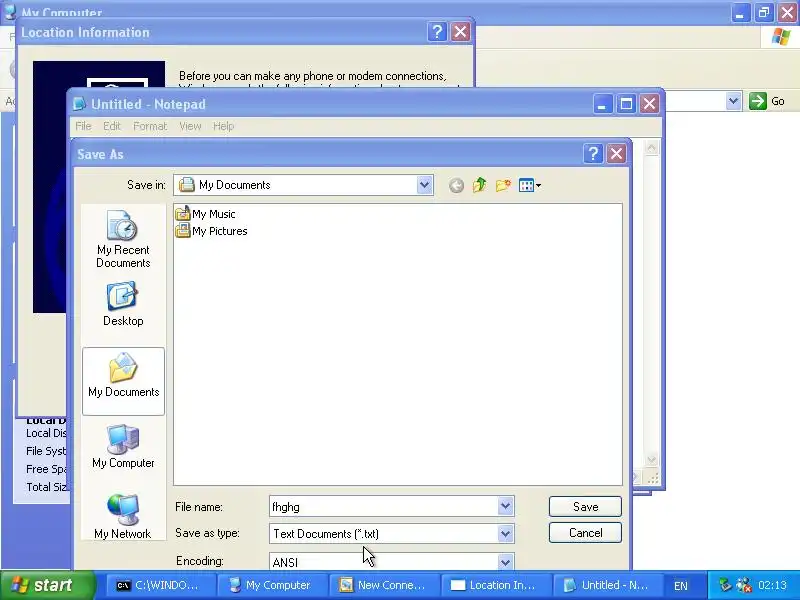Close the Location Information dialog
Image resolution: width=800 pixels, height=600 pixels.
click(460, 32)
